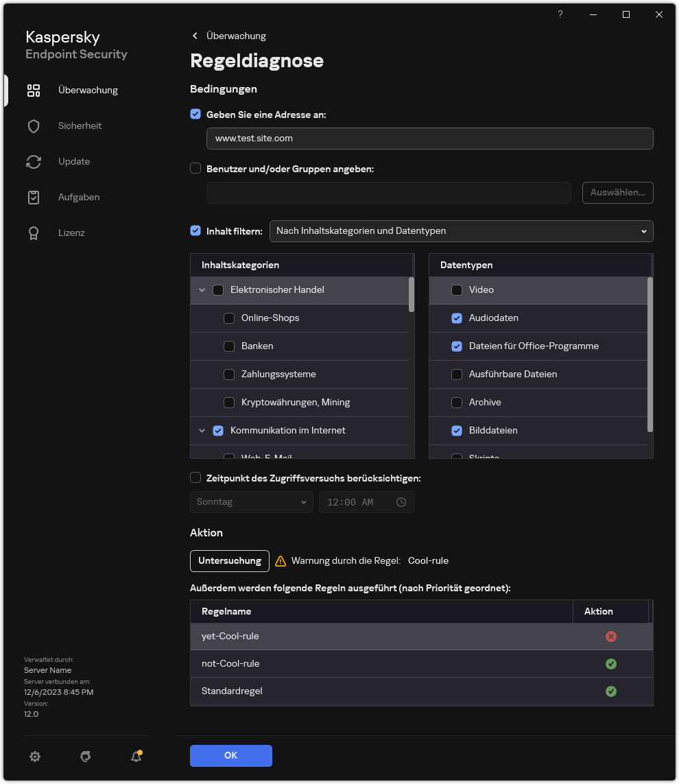The width and height of the screenshot is (679, 784).
Task: Open the settings gear icon
Action: click(35, 757)
